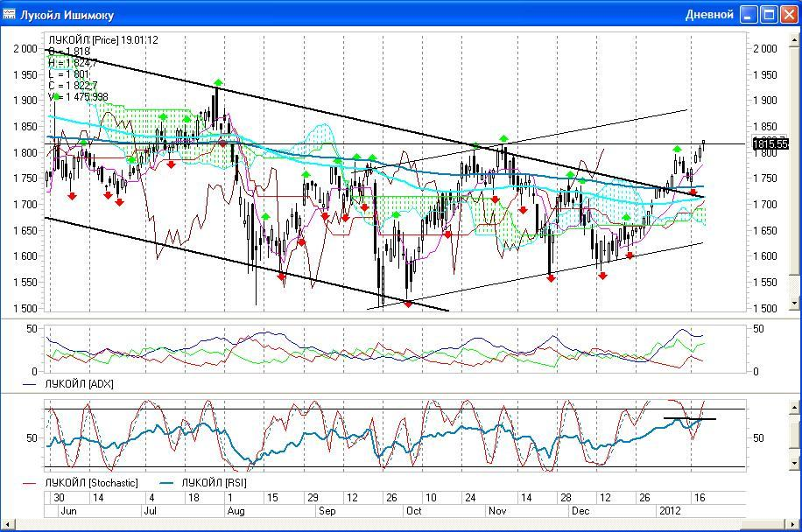
Task: Click the Jul month label on the time axis
Action: [150, 510]
